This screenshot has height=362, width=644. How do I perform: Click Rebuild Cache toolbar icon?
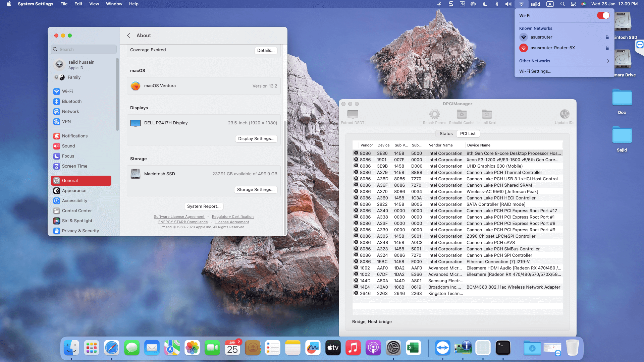(x=462, y=114)
